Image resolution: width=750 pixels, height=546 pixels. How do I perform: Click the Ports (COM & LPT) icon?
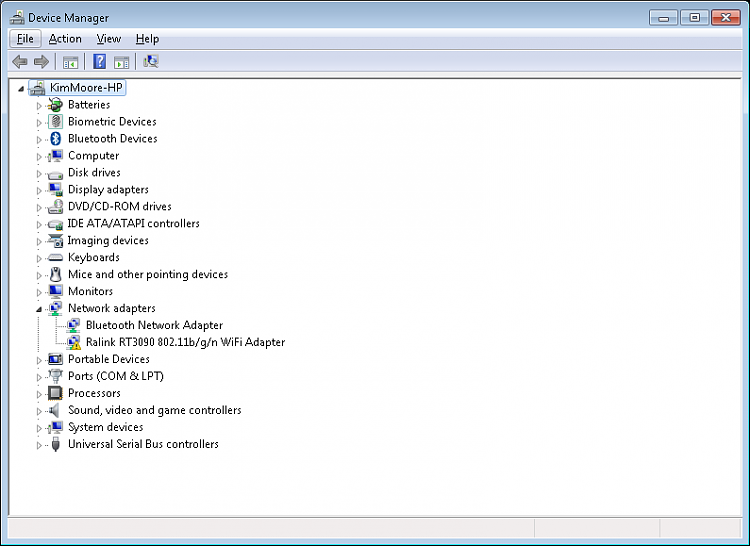tap(55, 376)
